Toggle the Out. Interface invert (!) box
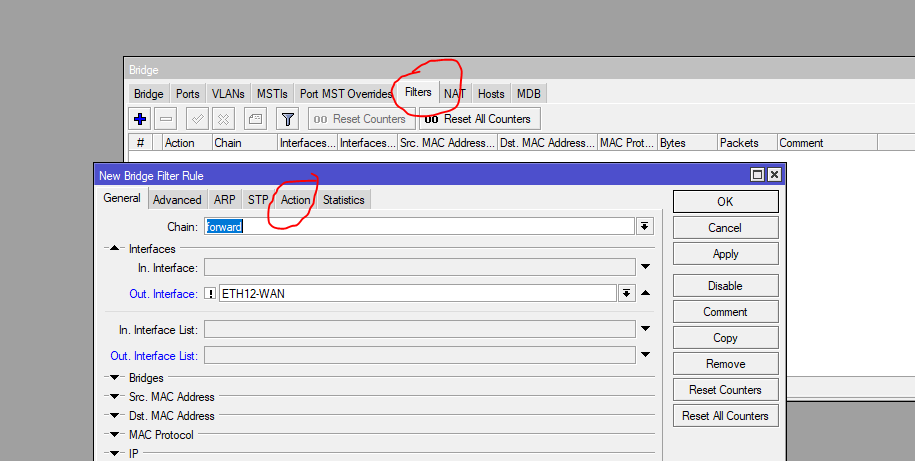This screenshot has width=915, height=461. pyautogui.click(x=211, y=294)
